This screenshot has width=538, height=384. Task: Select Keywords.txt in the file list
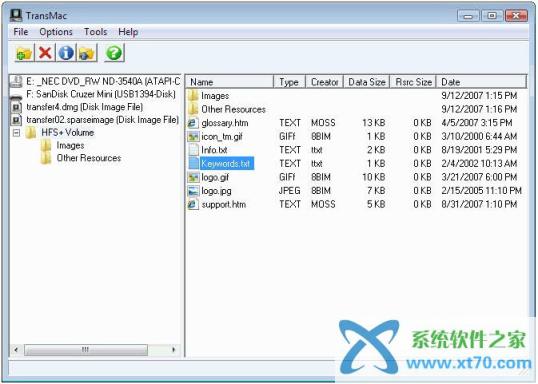pos(225,164)
